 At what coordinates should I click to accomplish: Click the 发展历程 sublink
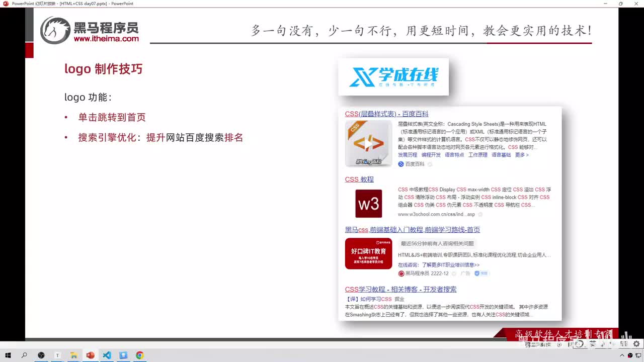coord(408,155)
